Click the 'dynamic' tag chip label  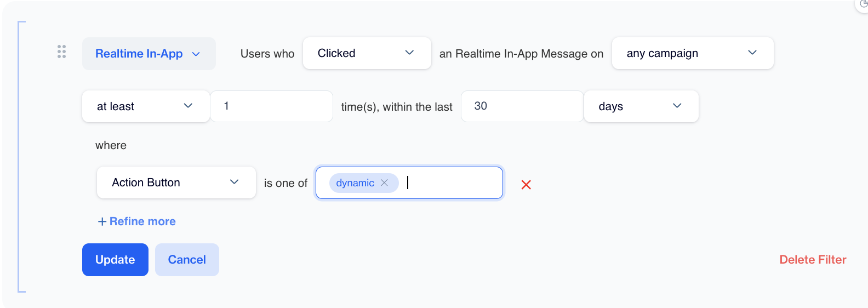[355, 183]
